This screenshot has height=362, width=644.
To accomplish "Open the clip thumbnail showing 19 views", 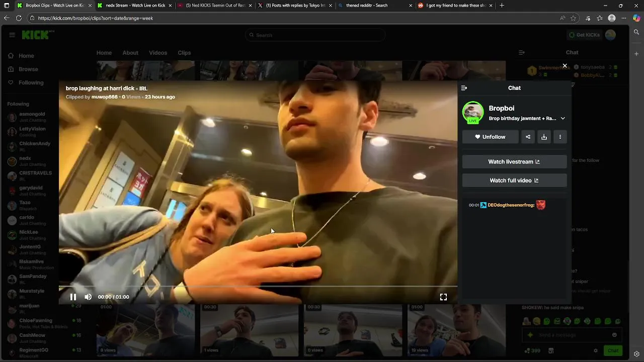I will [456, 330].
